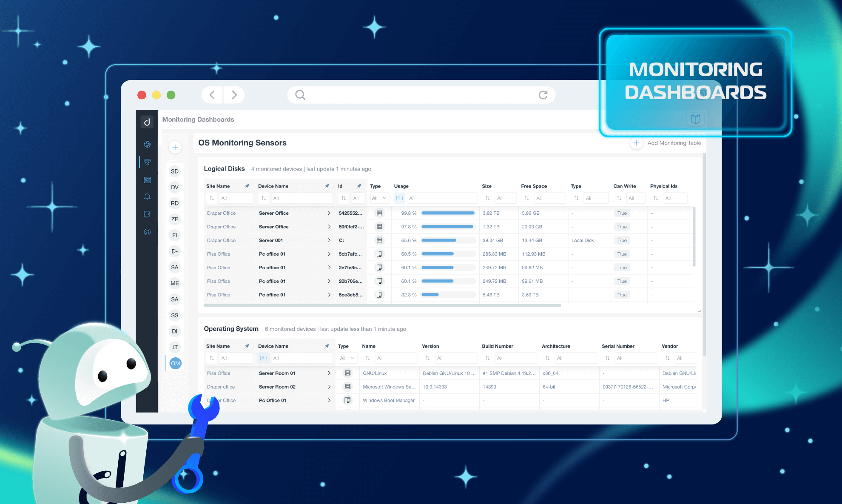Image resolution: width=842 pixels, height=504 pixels.
Task: Pin the Site Name column in Logical Disks
Action: [x=247, y=186]
